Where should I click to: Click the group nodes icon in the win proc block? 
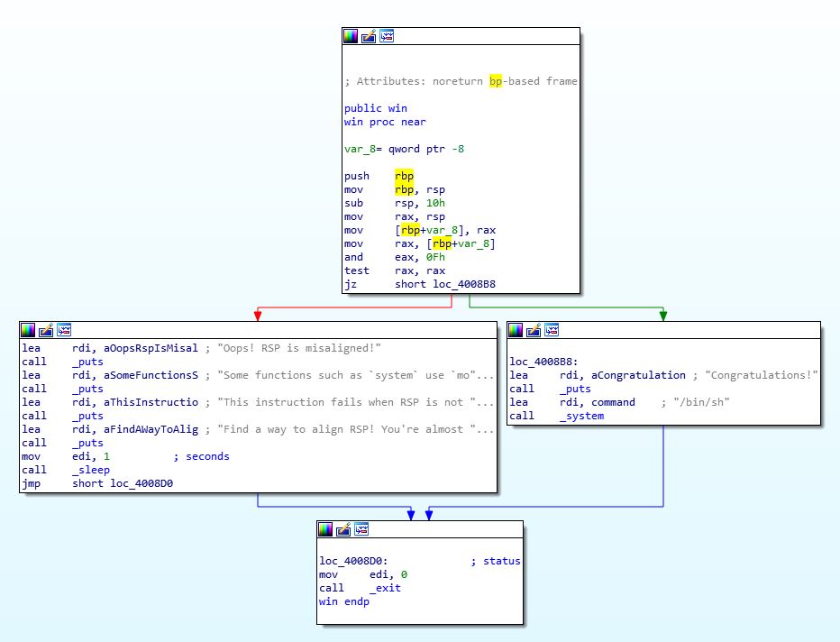387,36
